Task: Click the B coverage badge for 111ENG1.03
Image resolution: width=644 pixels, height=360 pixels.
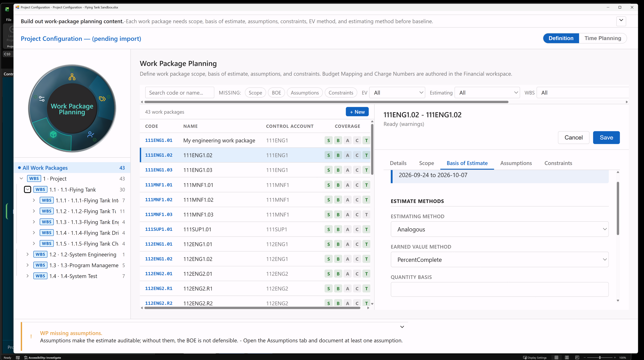Action: tap(338, 170)
